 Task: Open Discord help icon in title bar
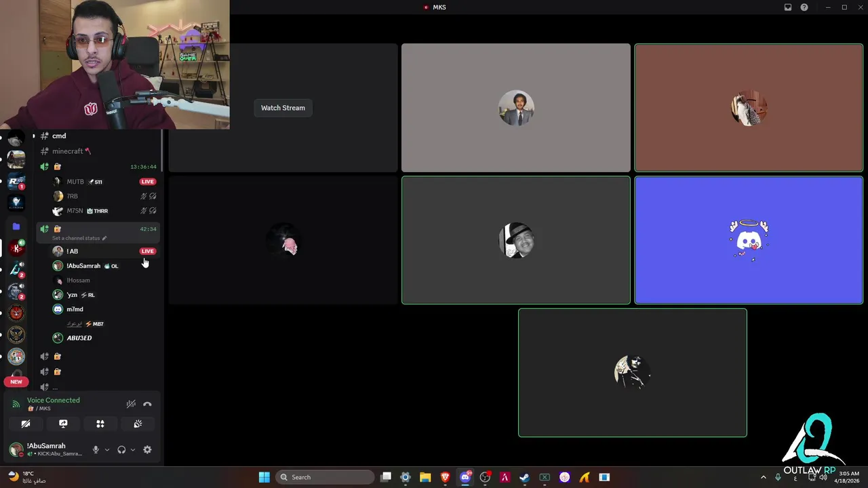804,7
